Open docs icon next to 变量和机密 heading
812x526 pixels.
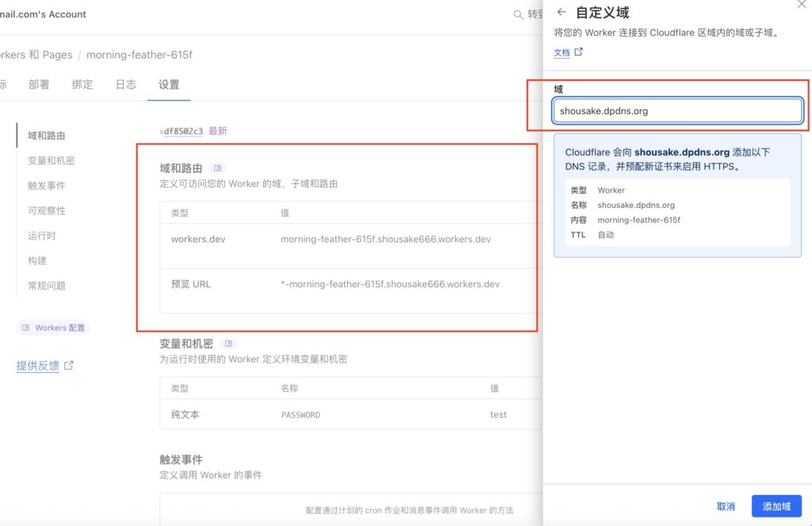[x=228, y=343]
